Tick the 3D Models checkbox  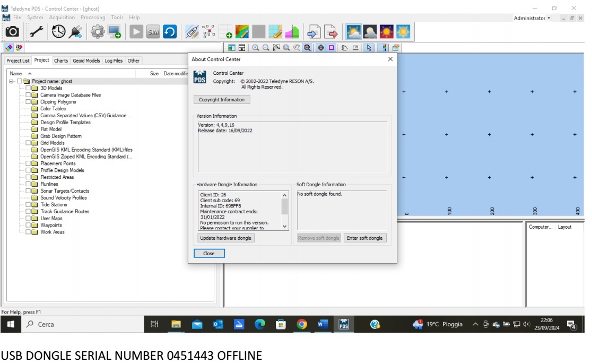click(x=29, y=88)
